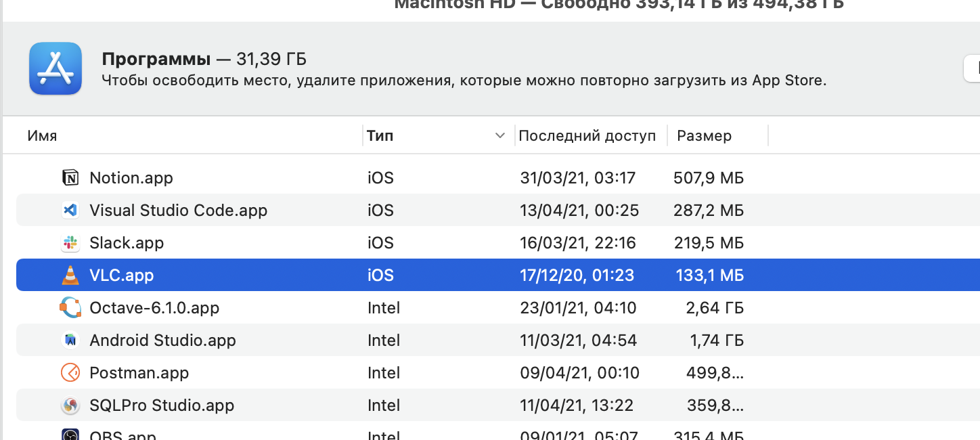
Task: Click the Postman app icon
Action: pyautogui.click(x=70, y=373)
